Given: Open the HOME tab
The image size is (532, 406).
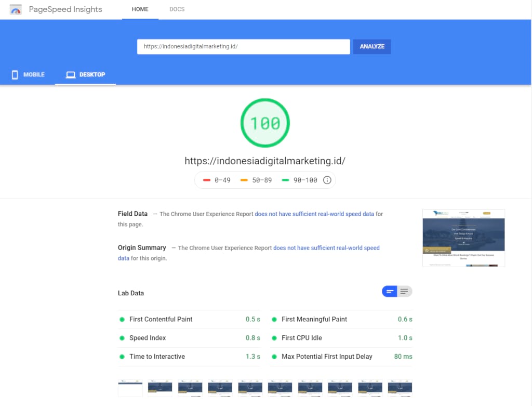Looking at the screenshot, I should (140, 9).
